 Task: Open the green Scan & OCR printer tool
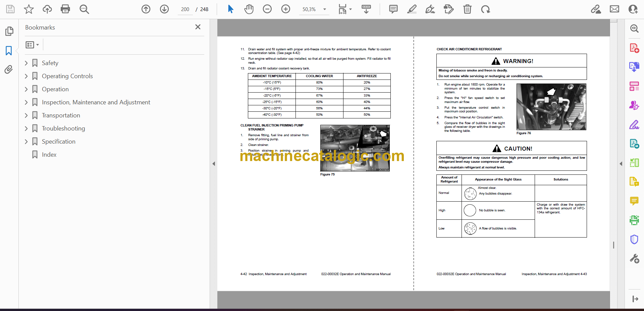click(634, 220)
